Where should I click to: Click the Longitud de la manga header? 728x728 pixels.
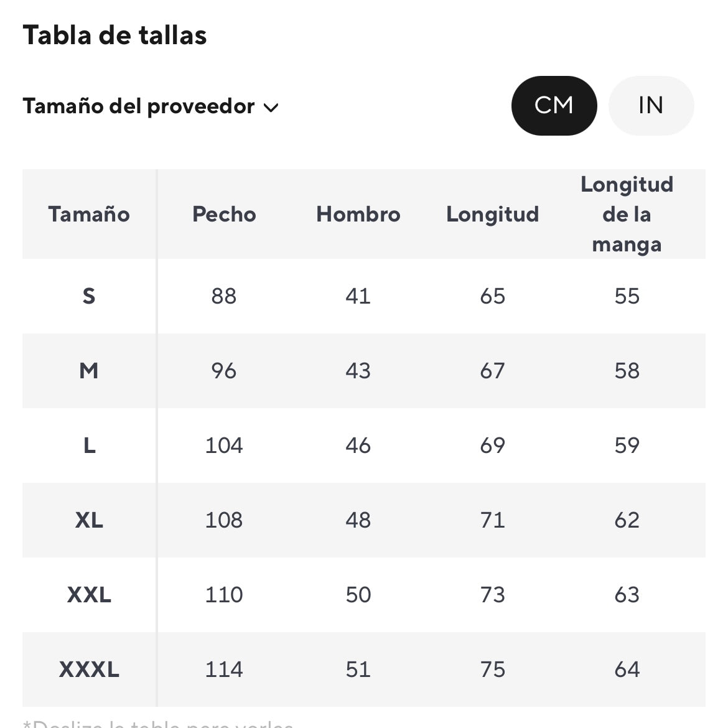(x=627, y=214)
